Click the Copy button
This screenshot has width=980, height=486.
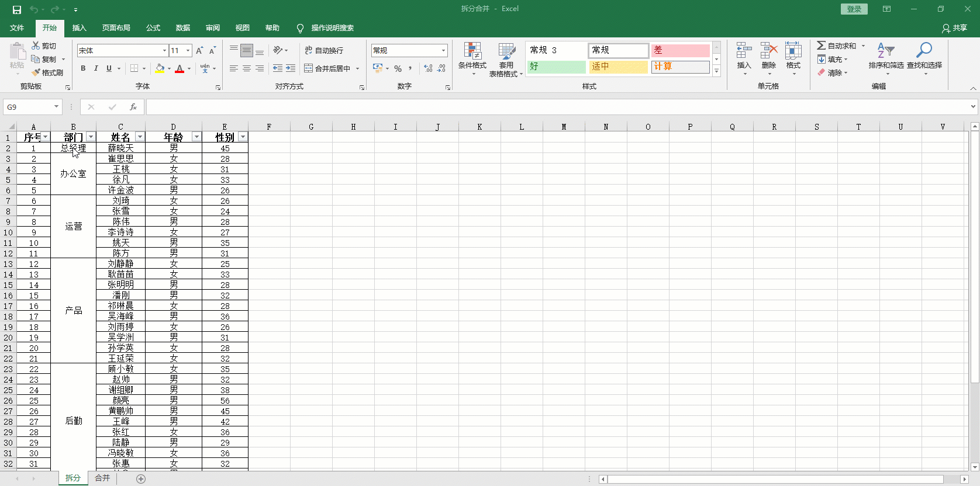(44, 59)
